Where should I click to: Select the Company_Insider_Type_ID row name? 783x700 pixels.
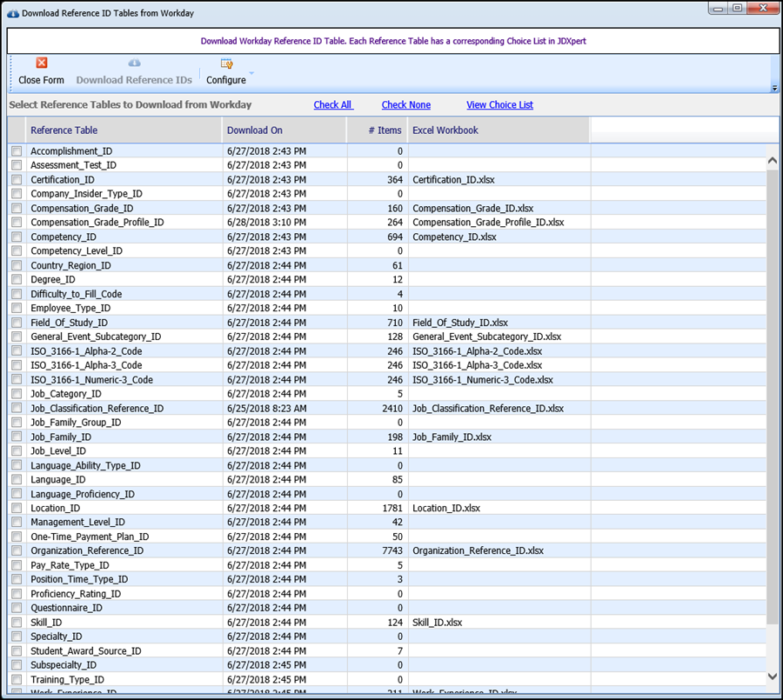click(x=86, y=194)
